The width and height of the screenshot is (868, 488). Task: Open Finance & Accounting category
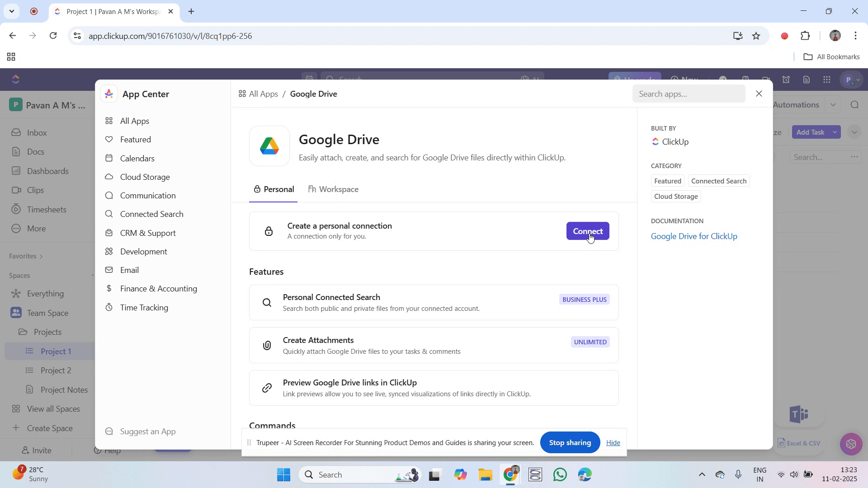[x=158, y=289]
